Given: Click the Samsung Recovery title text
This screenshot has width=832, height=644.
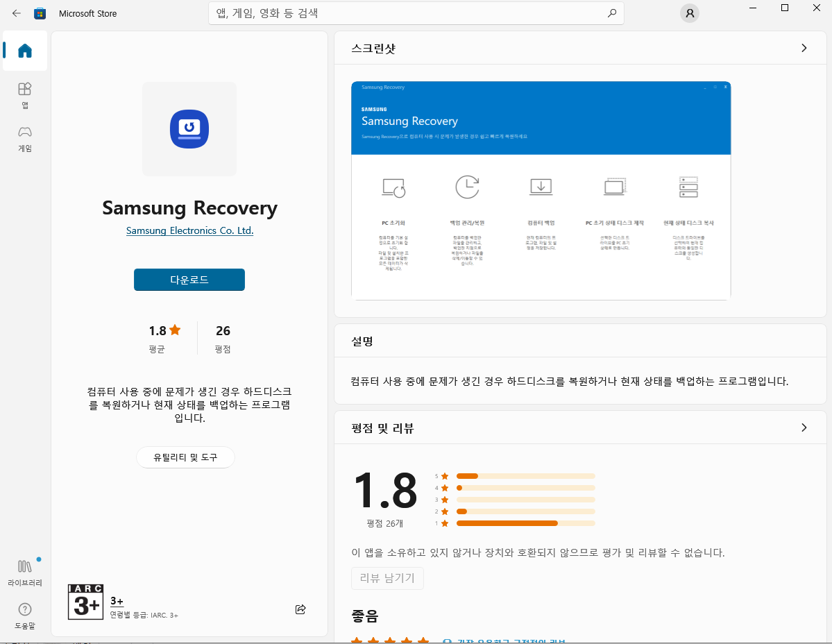Looking at the screenshot, I should coord(189,208).
